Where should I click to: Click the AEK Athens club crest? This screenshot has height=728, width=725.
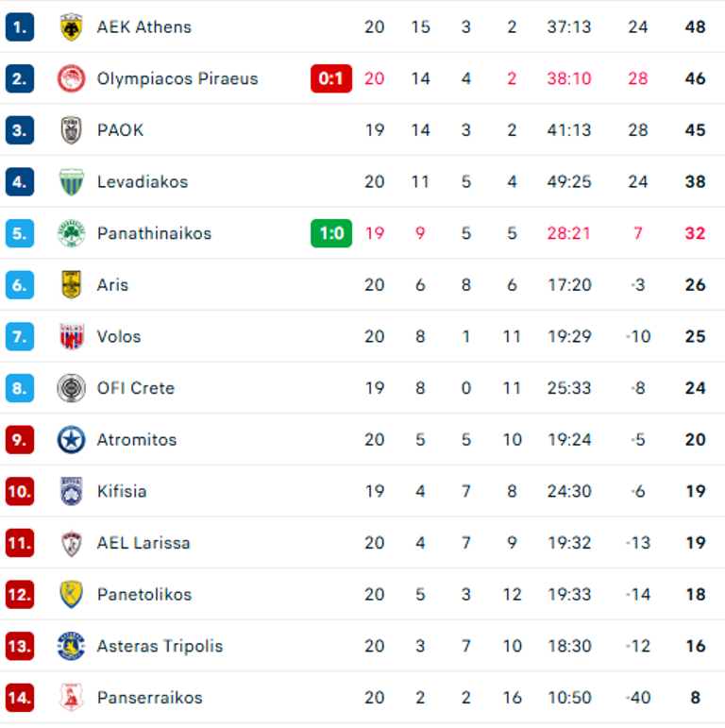[71, 26]
